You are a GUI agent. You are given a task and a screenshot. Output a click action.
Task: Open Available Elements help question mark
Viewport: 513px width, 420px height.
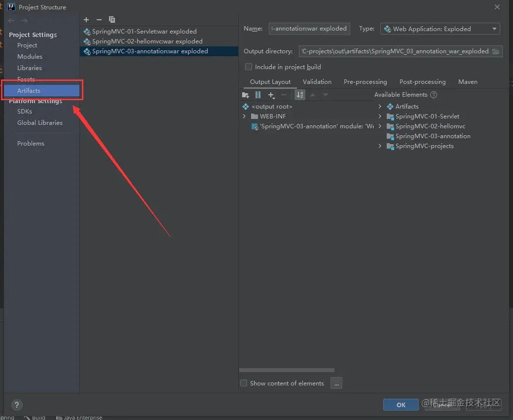[434, 95]
